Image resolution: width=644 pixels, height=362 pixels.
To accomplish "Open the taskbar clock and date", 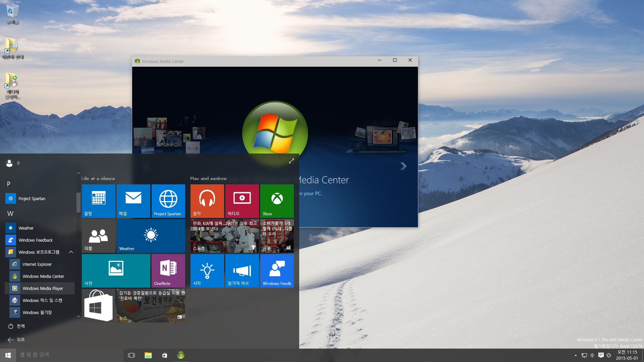I will (627, 355).
